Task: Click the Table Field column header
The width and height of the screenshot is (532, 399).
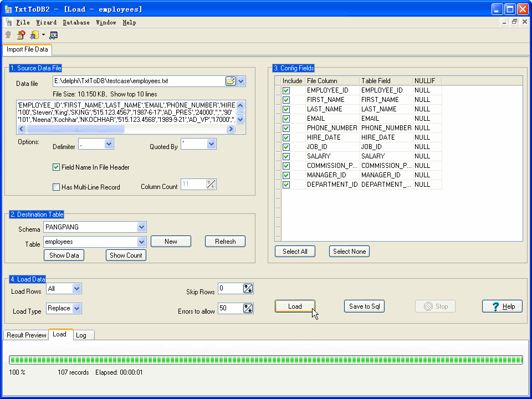Action: pyautogui.click(x=386, y=81)
